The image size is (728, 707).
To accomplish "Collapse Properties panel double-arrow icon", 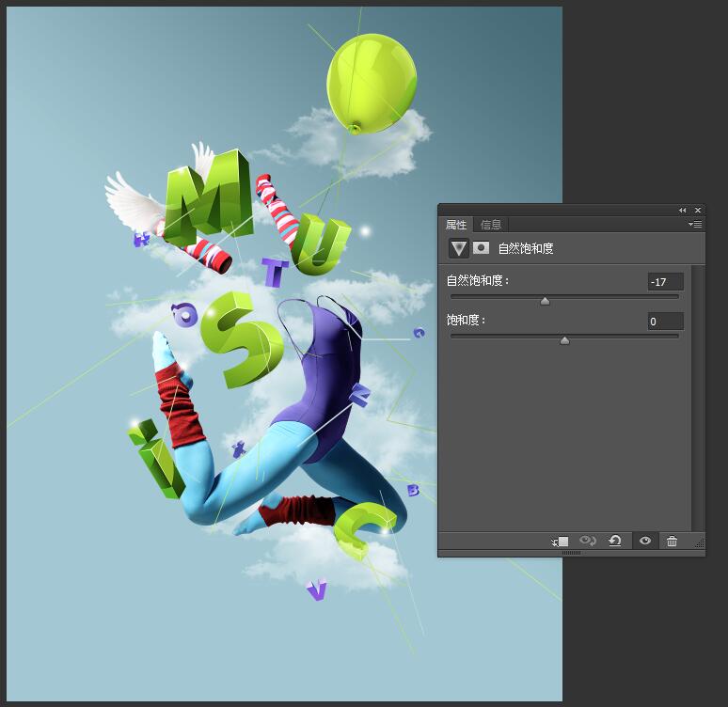I will coord(682,211).
